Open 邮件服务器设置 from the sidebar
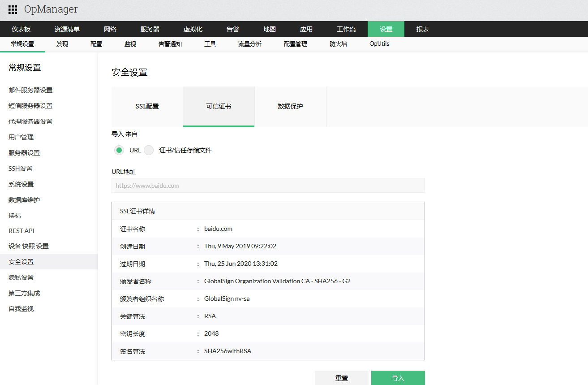The image size is (588, 385). point(30,90)
